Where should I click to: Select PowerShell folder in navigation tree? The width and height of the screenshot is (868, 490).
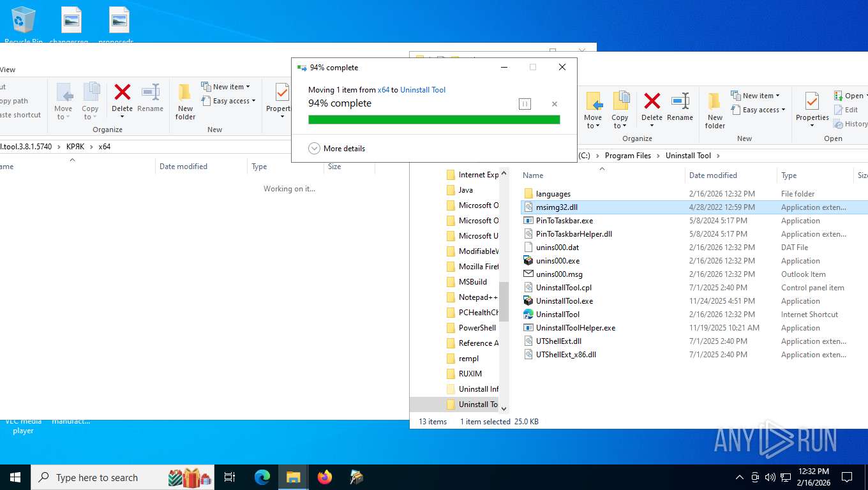(x=477, y=328)
